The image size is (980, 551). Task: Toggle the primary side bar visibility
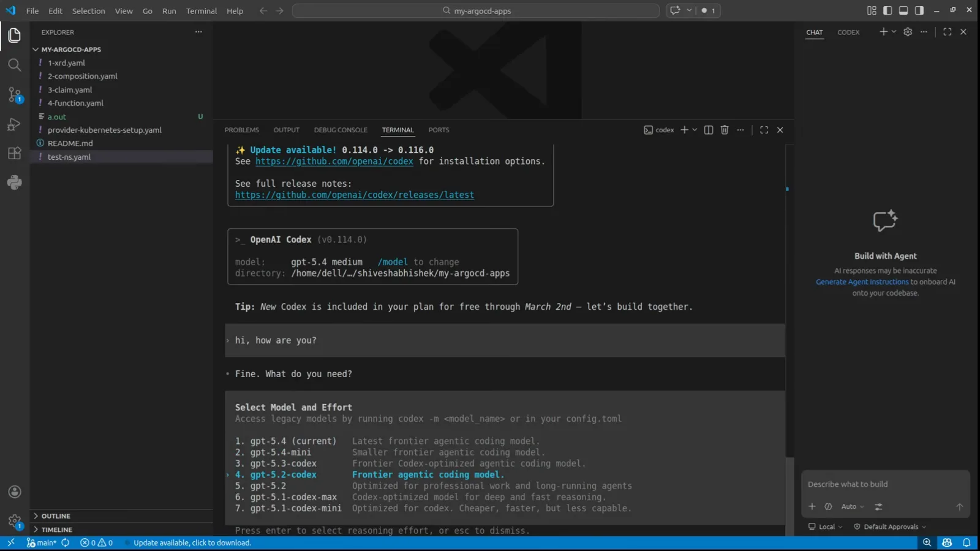point(888,10)
